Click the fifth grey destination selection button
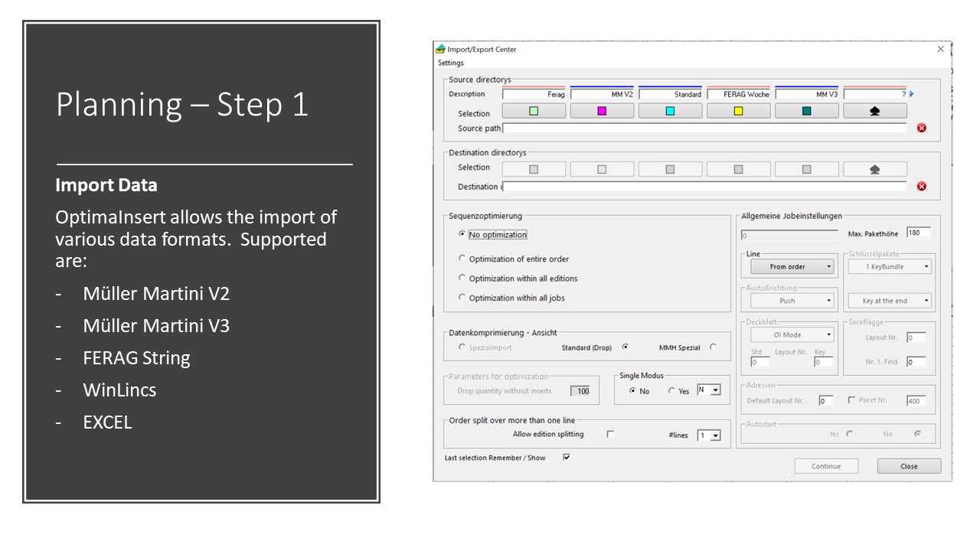The image size is (980, 551). [x=806, y=169]
